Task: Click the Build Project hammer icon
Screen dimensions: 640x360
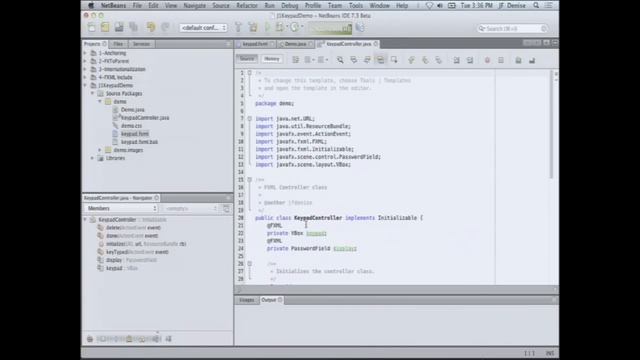Action: click(x=238, y=27)
